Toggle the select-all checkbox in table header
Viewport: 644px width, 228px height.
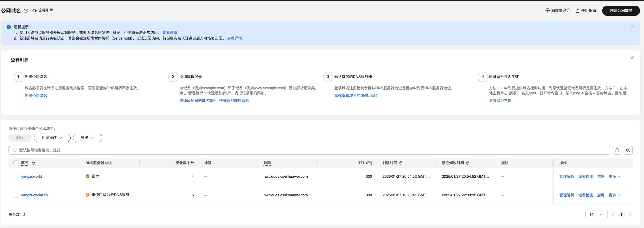pos(16,163)
